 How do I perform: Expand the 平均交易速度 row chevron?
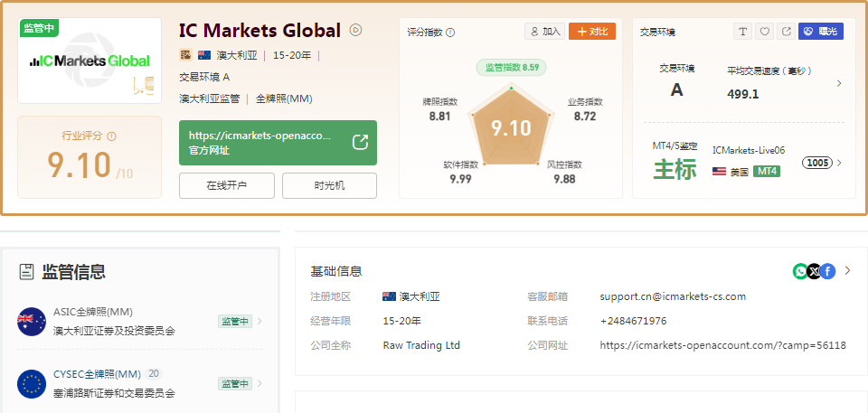[x=839, y=83]
